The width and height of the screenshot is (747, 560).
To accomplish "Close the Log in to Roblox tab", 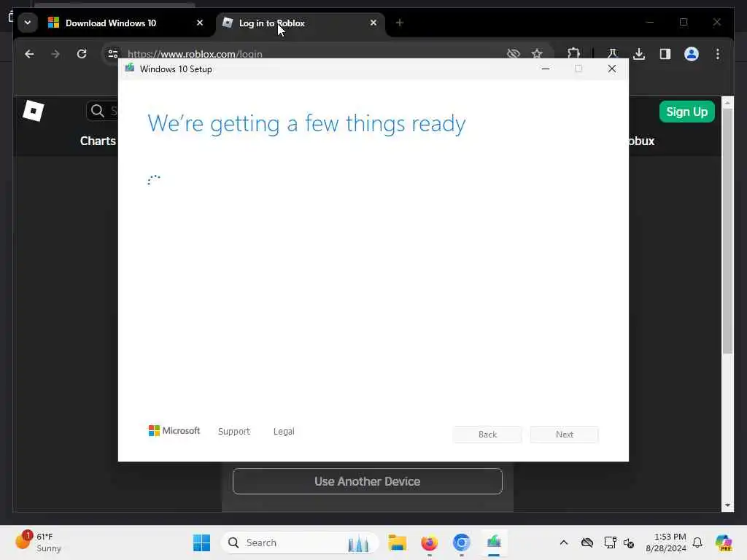I will (373, 23).
